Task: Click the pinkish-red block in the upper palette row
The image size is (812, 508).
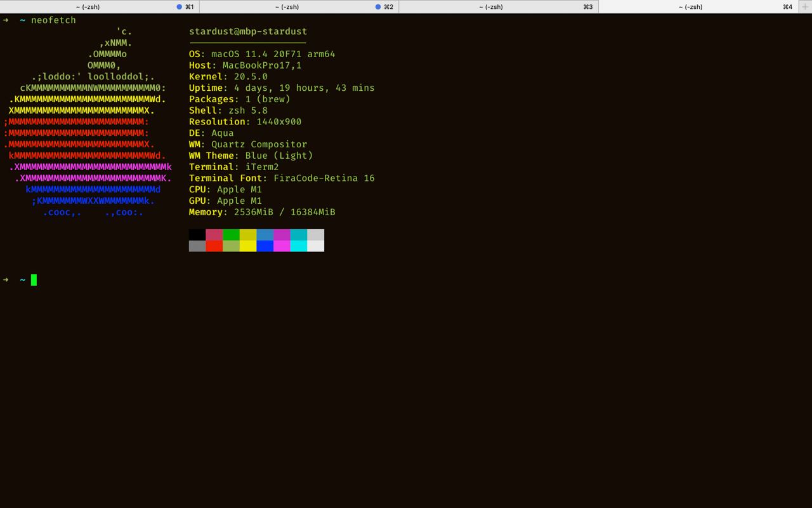Action: [x=214, y=235]
